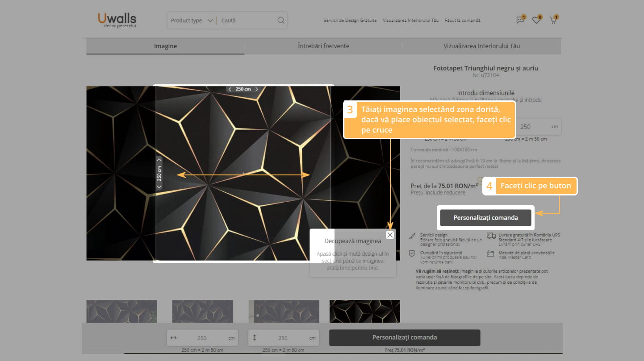
Task: Open the Întrebări frecvente tab
Action: click(x=323, y=46)
